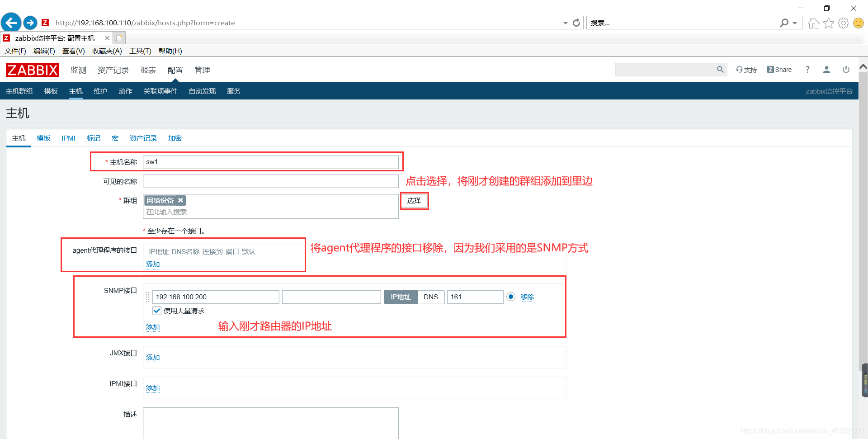Expand the search provider dropdown arrow

point(795,23)
